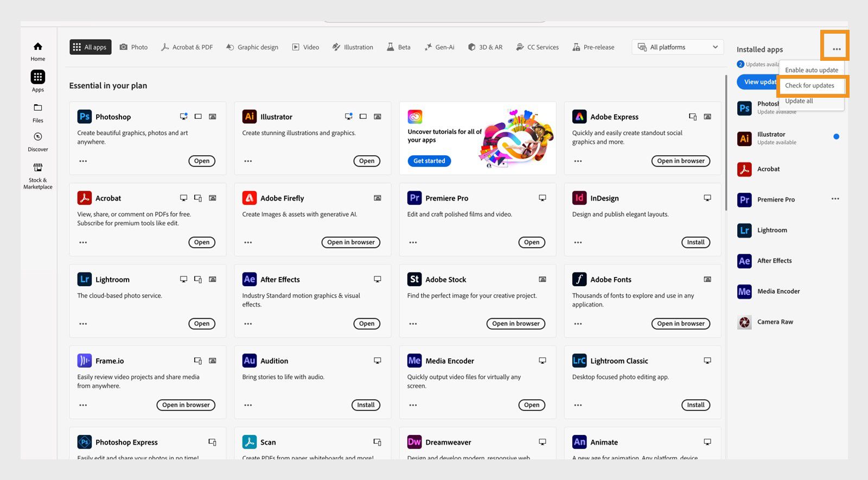The width and height of the screenshot is (868, 480).
Task: Click the Lightroom Classic card icon
Action: [579, 361]
